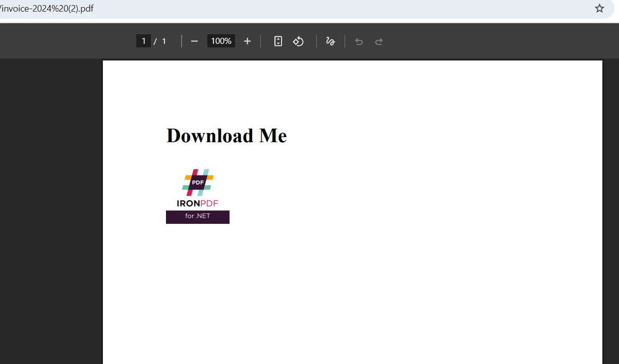This screenshot has width=619, height=364.
Task: Click the IRONPDF text under the logo
Action: click(x=197, y=204)
